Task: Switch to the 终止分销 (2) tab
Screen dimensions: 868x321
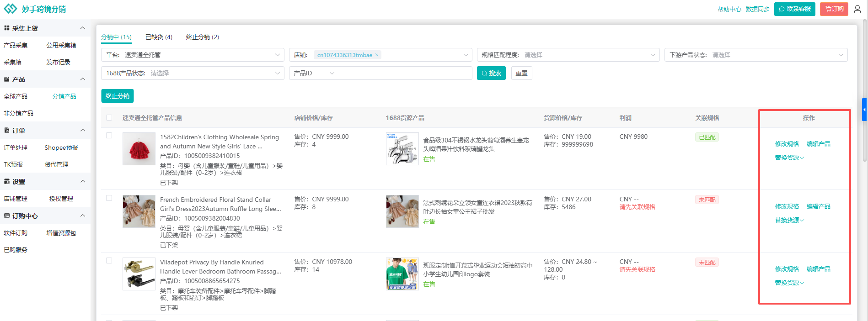Action: coord(203,37)
